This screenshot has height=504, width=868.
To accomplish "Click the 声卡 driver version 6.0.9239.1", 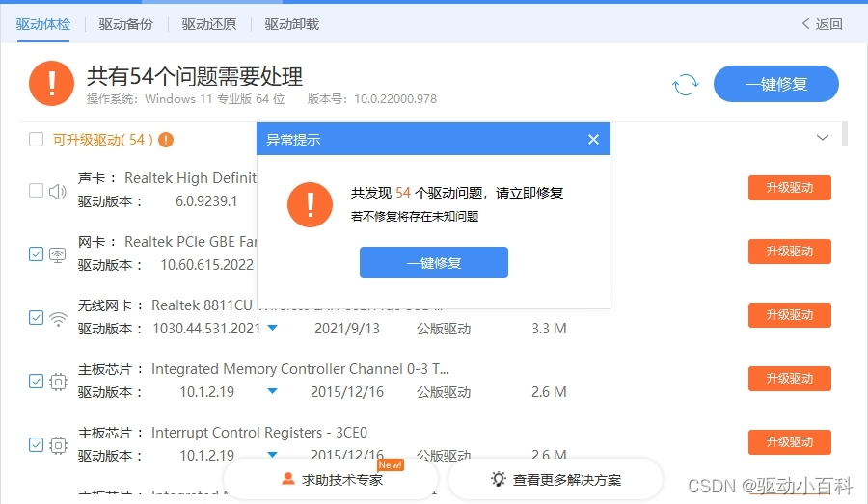I will tap(206, 201).
